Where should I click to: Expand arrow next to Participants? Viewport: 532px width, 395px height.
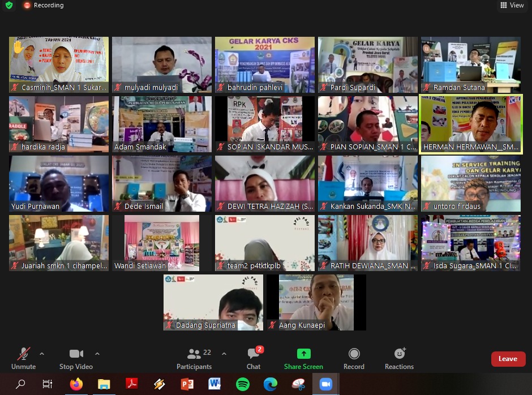(224, 354)
